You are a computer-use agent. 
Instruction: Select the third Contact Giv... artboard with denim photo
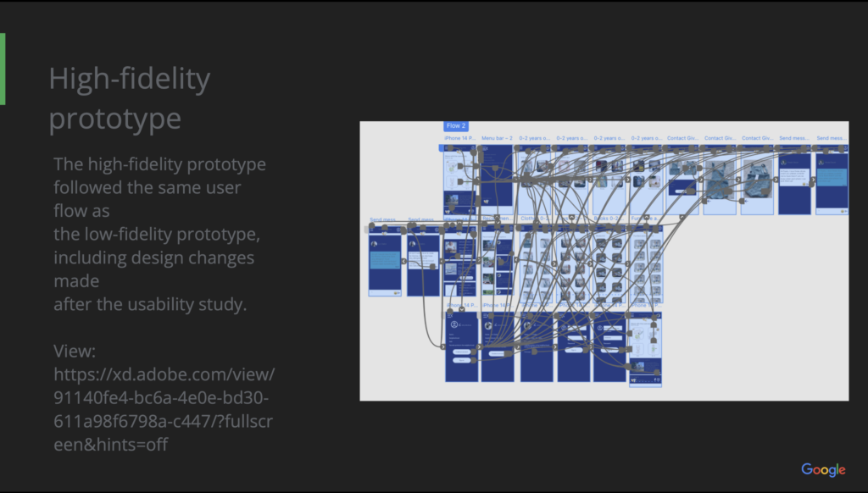point(757,182)
